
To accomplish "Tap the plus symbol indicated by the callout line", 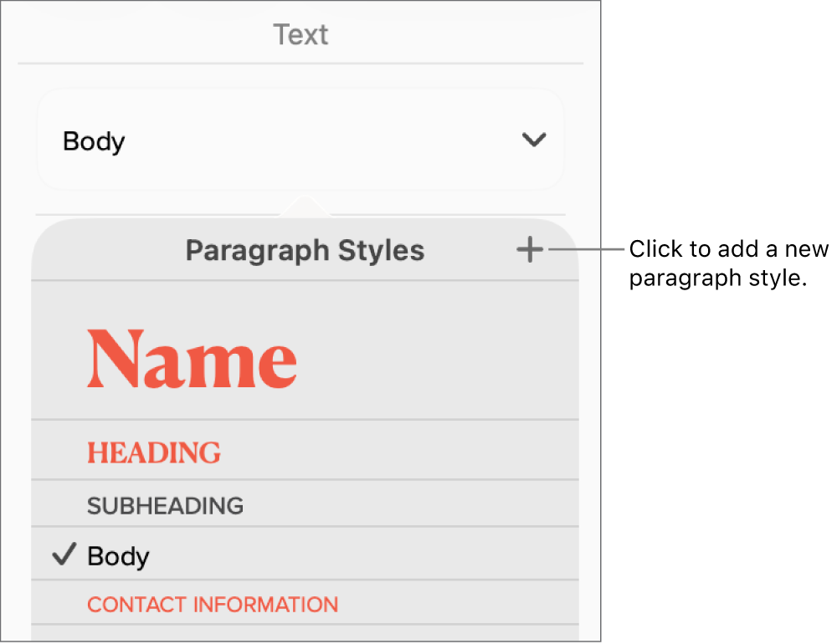I will pyautogui.click(x=530, y=249).
